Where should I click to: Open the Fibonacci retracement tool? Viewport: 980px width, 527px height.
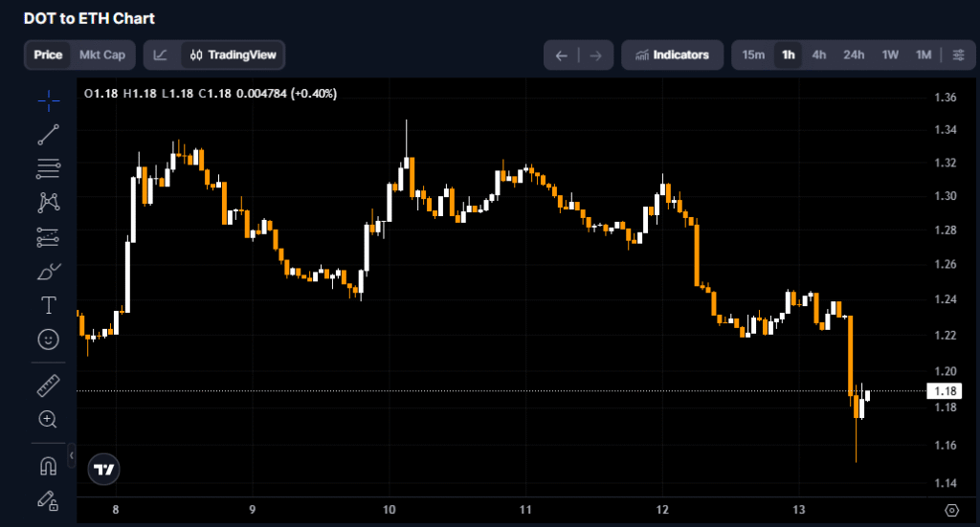pyautogui.click(x=48, y=169)
